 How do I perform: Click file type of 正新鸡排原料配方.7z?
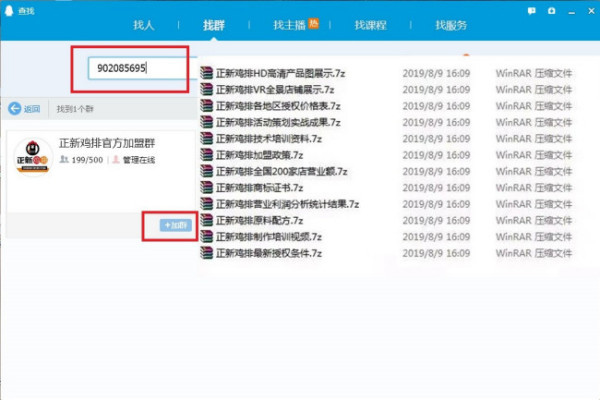(x=534, y=220)
